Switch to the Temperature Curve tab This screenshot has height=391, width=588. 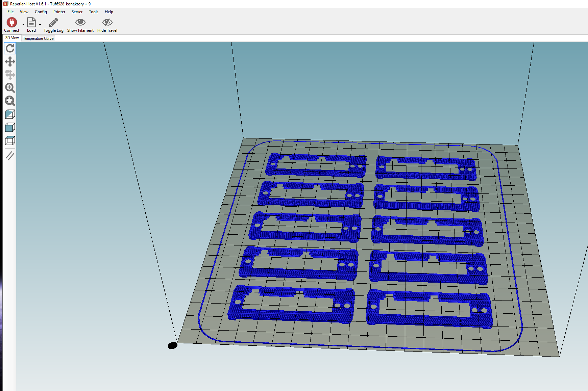(38, 38)
